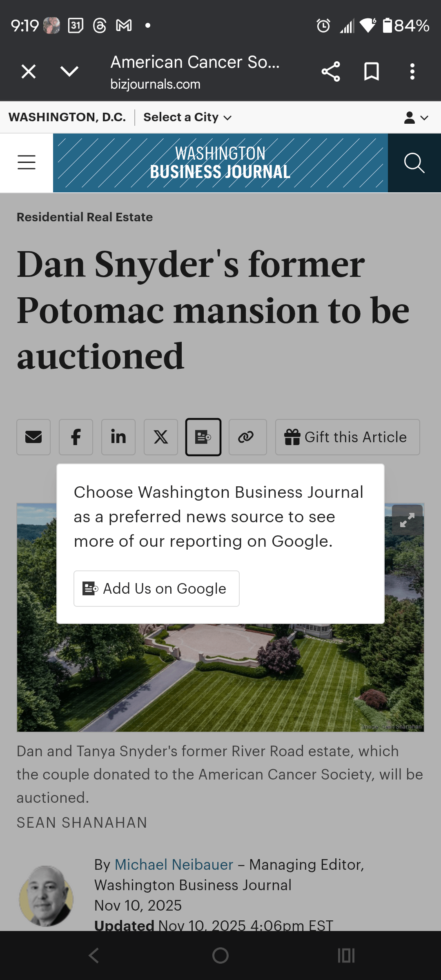Tap the browser share icon
This screenshot has height=980, width=441.
pos(330,72)
